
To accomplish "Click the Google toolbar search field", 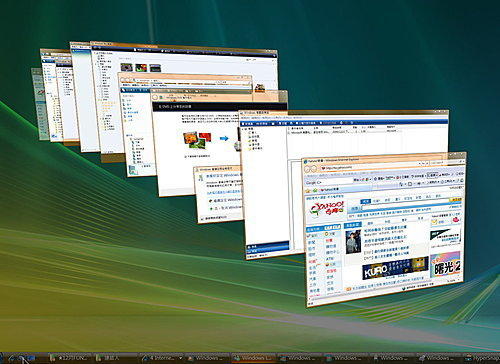I will coord(334,182).
